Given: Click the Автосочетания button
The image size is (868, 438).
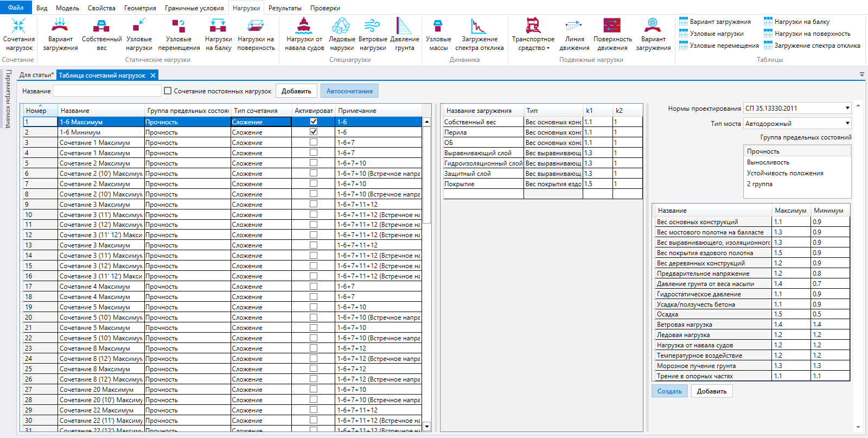Looking at the screenshot, I should coord(349,91).
